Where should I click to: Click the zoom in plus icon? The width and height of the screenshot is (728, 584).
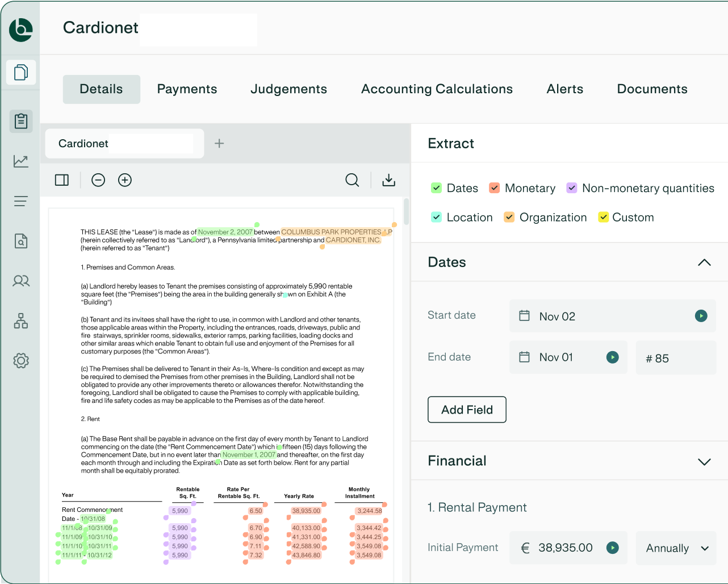point(125,180)
